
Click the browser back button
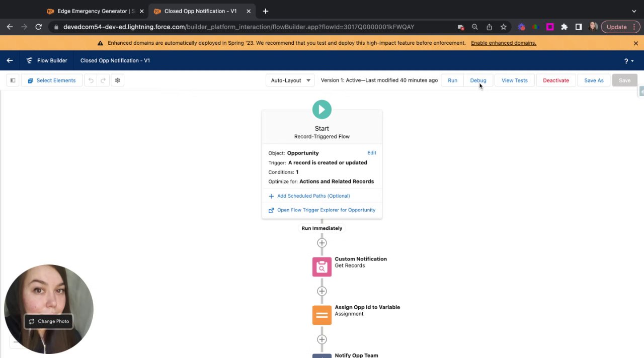tap(10, 27)
